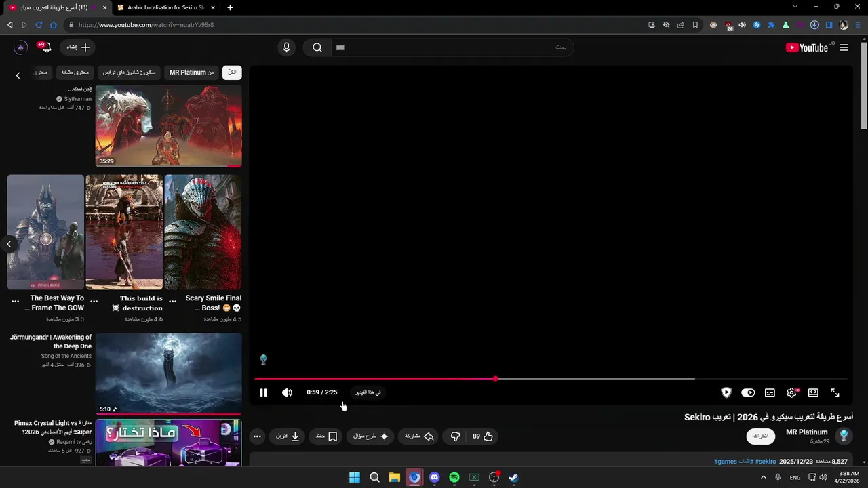The image size is (868, 488).
Task: Open Discord from the taskbar
Action: coord(435,477)
